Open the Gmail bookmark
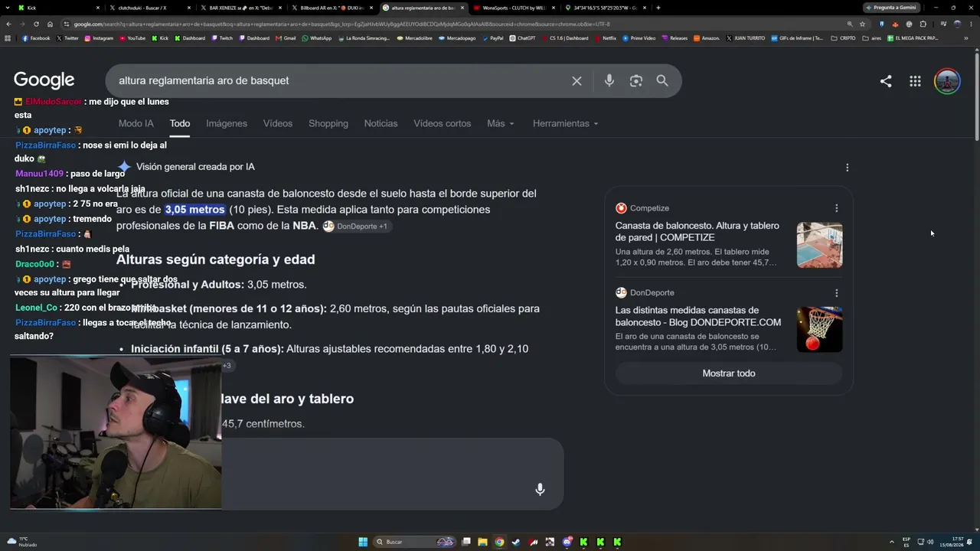 (x=286, y=38)
